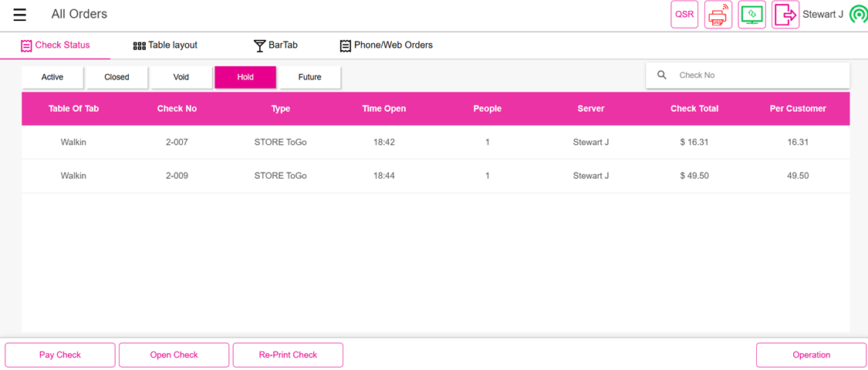The image size is (868, 370).
Task: Show Void checks
Action: pos(181,77)
